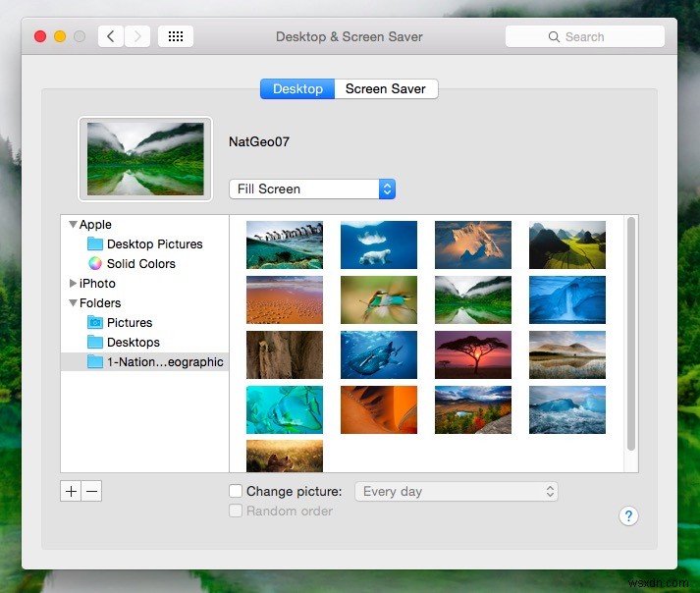Go back with the left arrow button
The width and height of the screenshot is (700, 593).
click(x=110, y=36)
